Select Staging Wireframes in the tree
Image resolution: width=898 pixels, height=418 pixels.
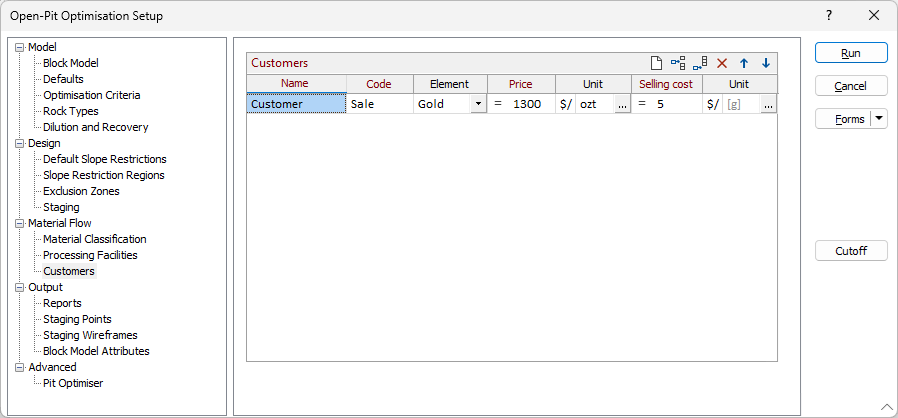pos(90,336)
